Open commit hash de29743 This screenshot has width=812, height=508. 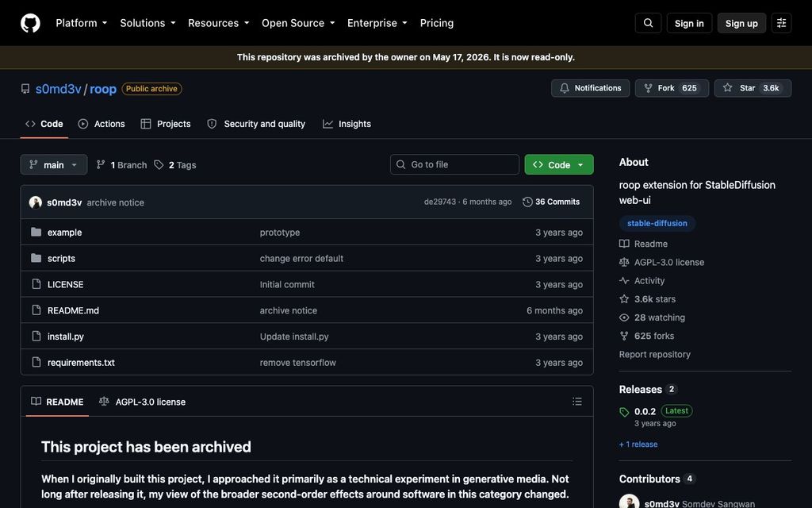tap(439, 202)
